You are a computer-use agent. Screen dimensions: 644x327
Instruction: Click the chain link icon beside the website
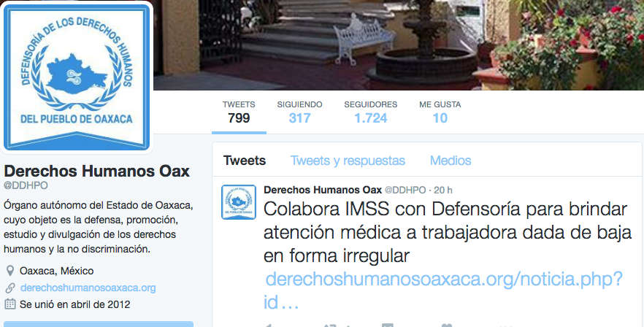(x=10, y=288)
